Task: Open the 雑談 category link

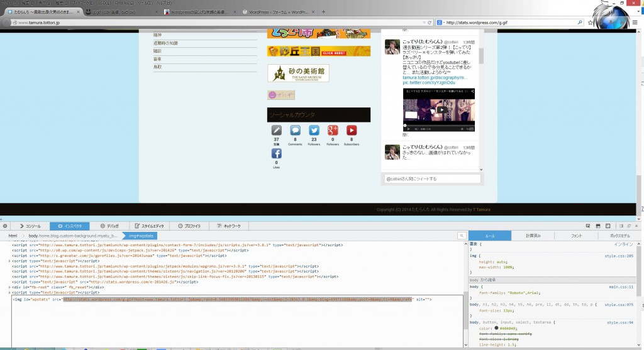Action: point(157,51)
